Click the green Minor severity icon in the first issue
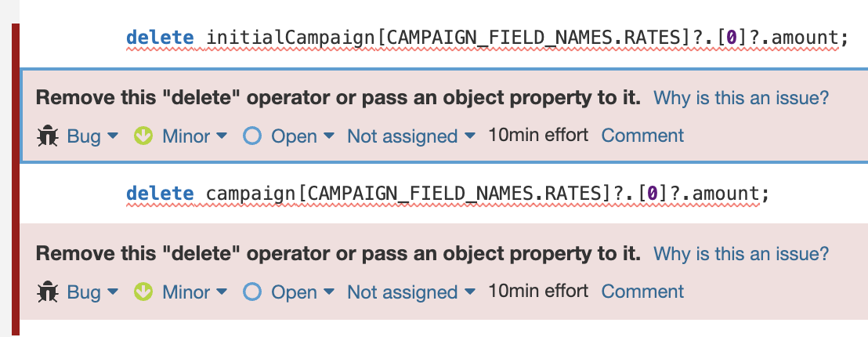Screen dimensions: 868x337 (x=143, y=136)
